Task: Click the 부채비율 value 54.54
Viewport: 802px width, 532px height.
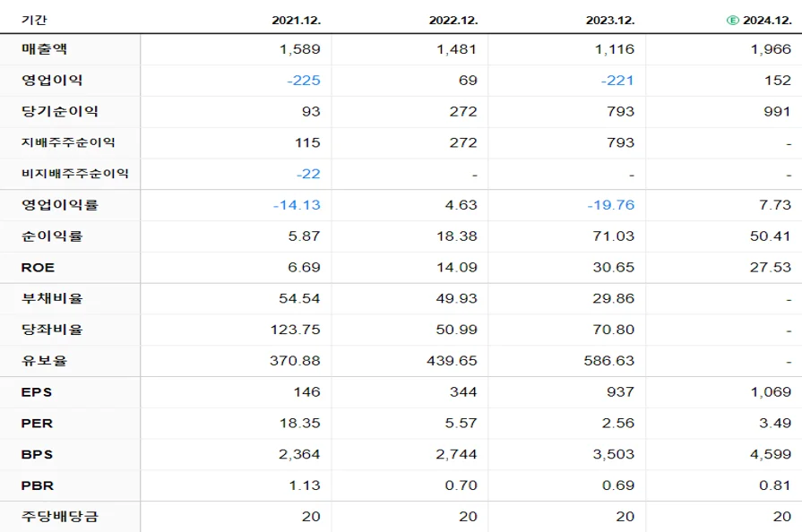Action: click(x=299, y=299)
